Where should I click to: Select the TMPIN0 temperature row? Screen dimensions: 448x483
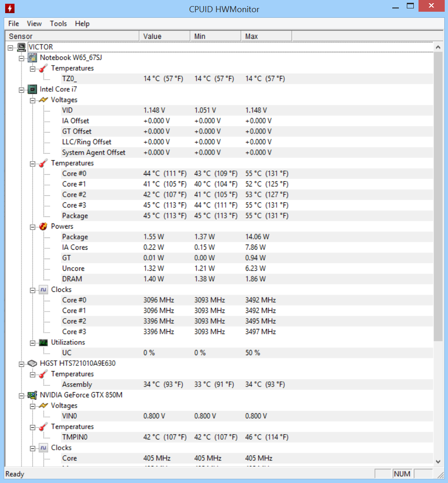point(247,438)
